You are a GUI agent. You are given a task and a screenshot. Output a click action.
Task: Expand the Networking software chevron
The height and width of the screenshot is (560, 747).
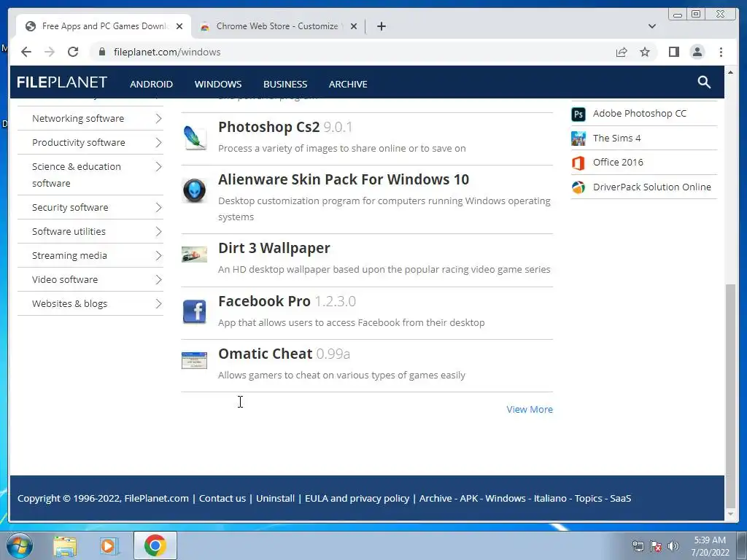(158, 118)
